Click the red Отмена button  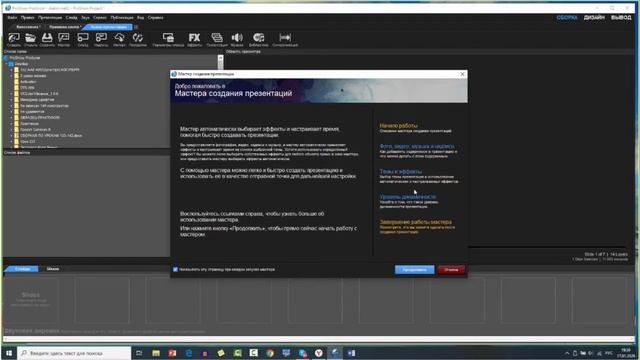click(451, 270)
